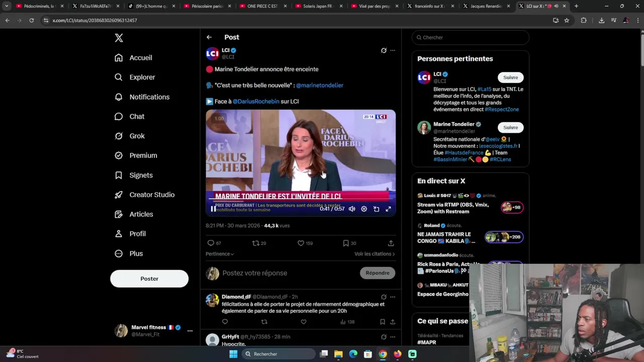
Task: Follow LCI with Suivre button
Action: 511,77
